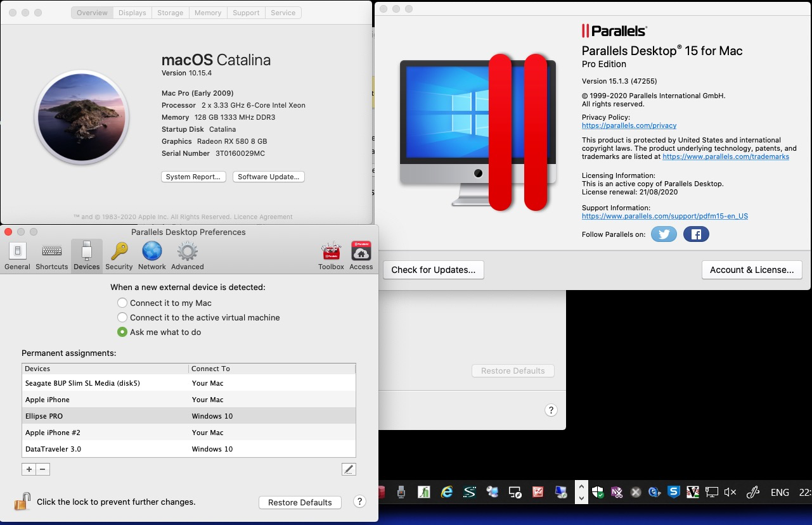The height and width of the screenshot is (525, 812).
Task: Switch to the Support tab
Action: point(246,13)
